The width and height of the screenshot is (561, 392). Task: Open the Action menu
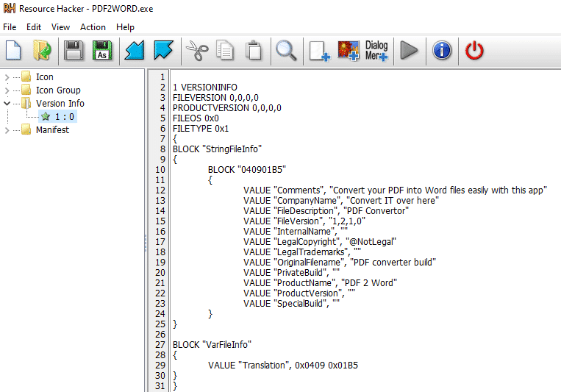click(x=93, y=27)
